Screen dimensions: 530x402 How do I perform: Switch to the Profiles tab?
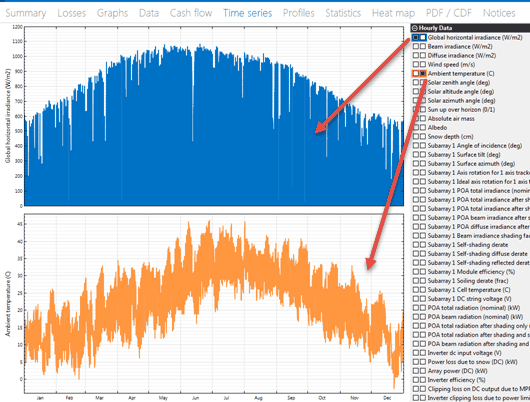[x=298, y=13]
